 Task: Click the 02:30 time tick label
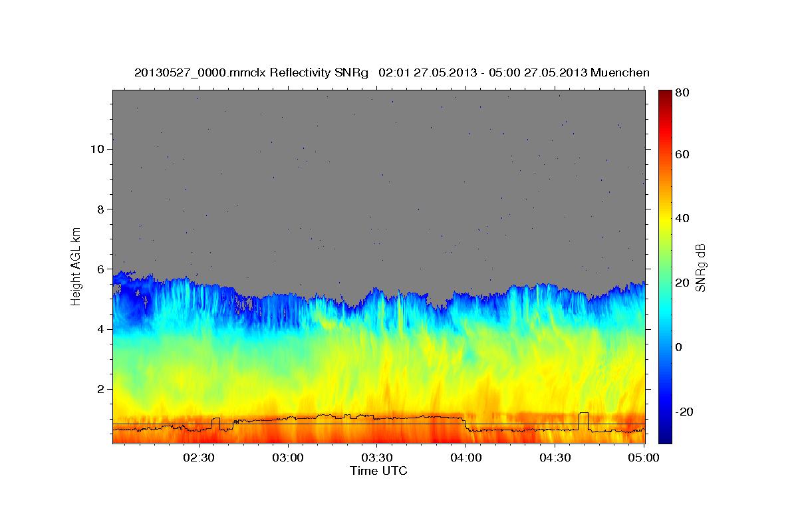click(198, 458)
